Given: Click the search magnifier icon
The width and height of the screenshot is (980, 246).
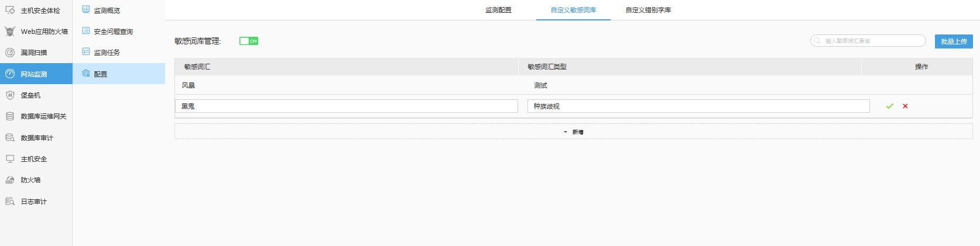Looking at the screenshot, I should coord(817,41).
